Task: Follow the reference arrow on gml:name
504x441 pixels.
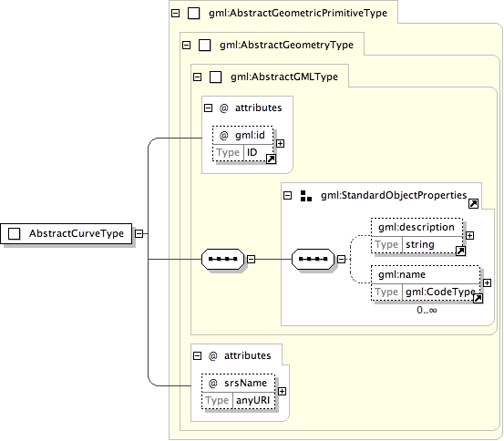Action: (478, 299)
